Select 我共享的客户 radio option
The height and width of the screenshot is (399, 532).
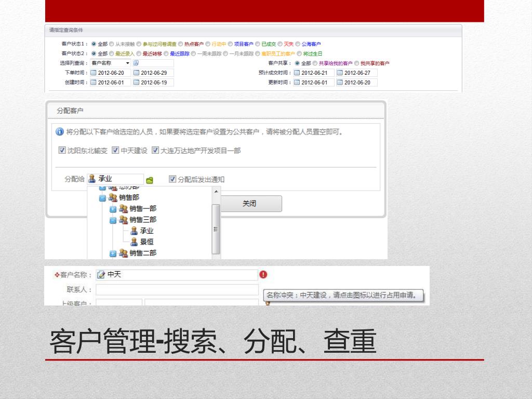[x=356, y=63]
